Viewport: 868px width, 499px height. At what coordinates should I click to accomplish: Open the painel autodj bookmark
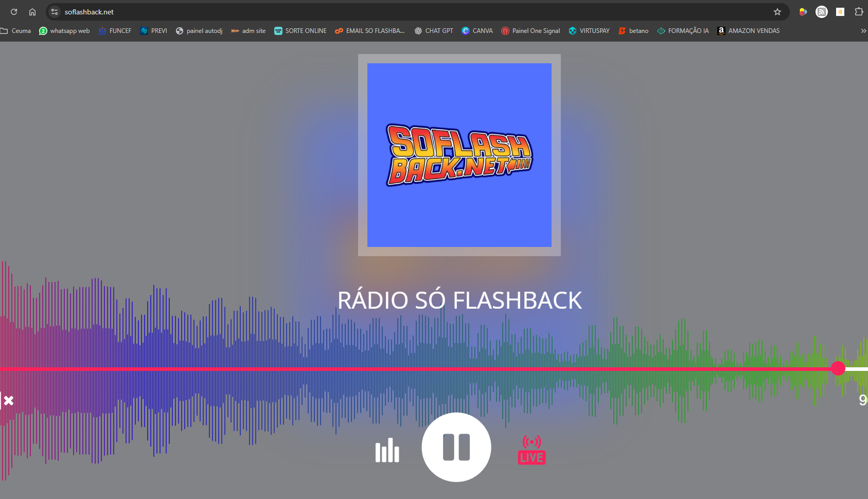[199, 31]
